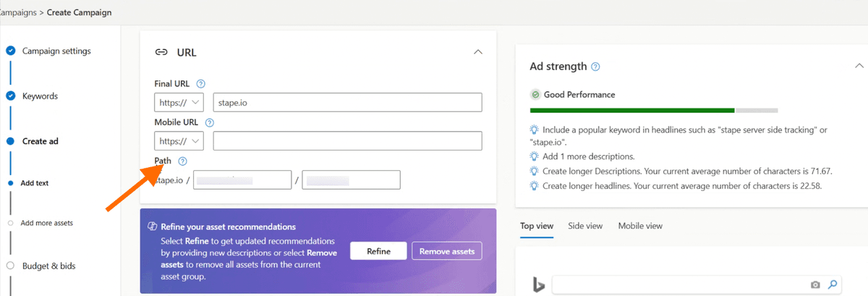Click the Final URL help icon
The image size is (868, 296).
click(201, 84)
